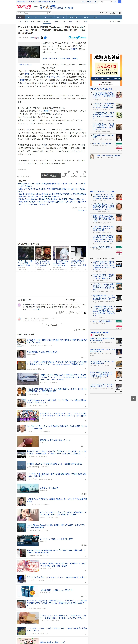Click もっと見る on the first comment
The image size is (138, 644).
tap(36, 309)
